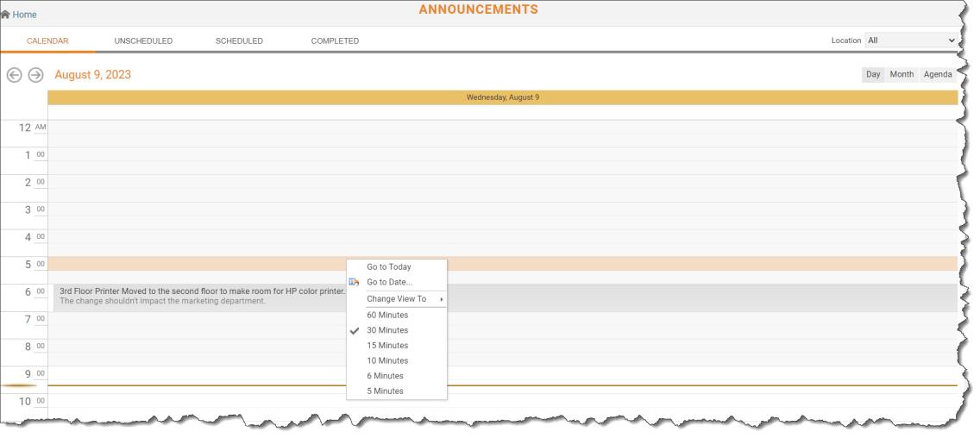Choose Go to Today from context menu
This screenshot has height=438, width=980.
[388, 267]
